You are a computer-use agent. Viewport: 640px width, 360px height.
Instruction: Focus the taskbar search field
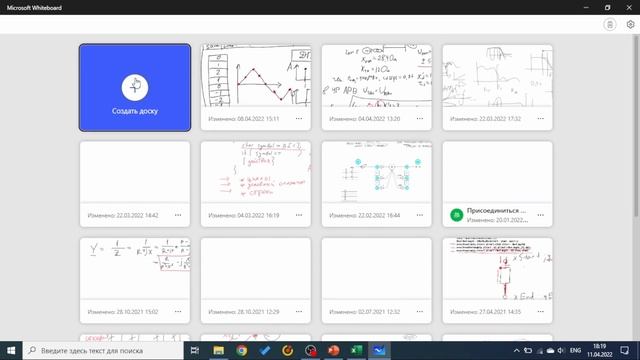(103, 351)
